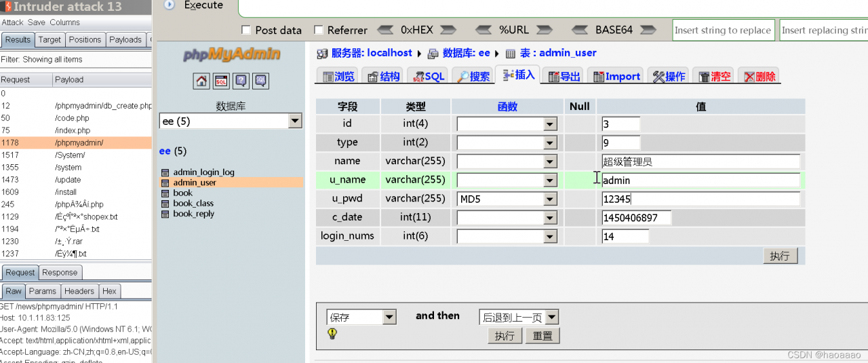The height and width of the screenshot is (363, 868).
Task: Click the u_pwd value input field
Action: pyautogui.click(x=701, y=199)
